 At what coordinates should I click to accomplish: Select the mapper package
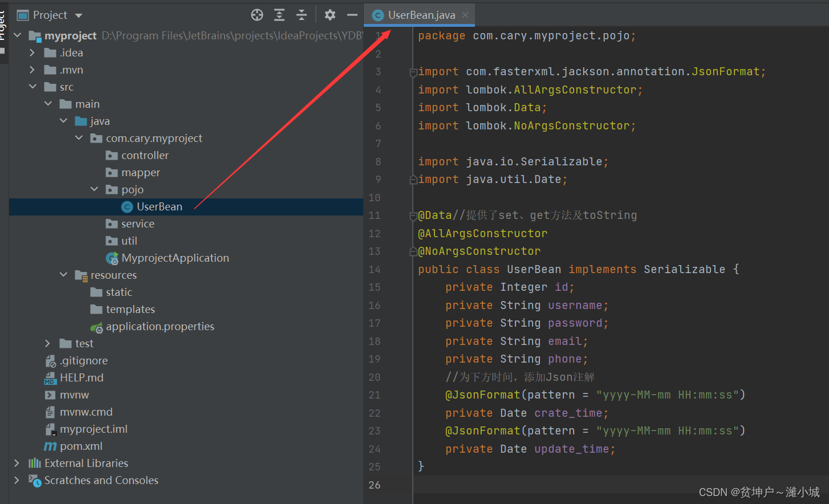tap(140, 172)
